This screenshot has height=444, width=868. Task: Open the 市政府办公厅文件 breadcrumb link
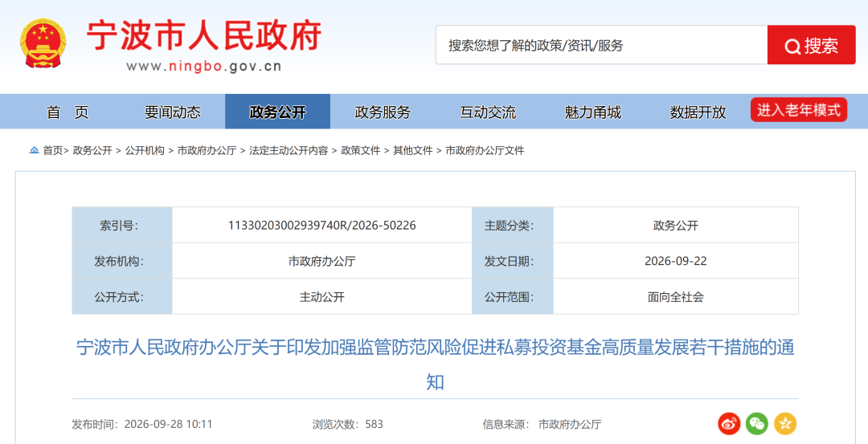[x=485, y=150]
